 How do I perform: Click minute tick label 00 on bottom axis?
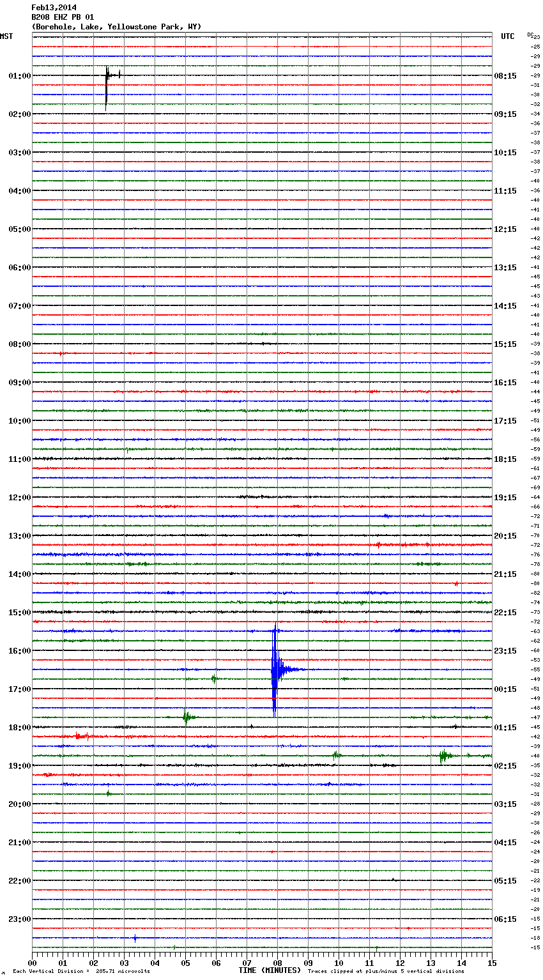tap(32, 963)
